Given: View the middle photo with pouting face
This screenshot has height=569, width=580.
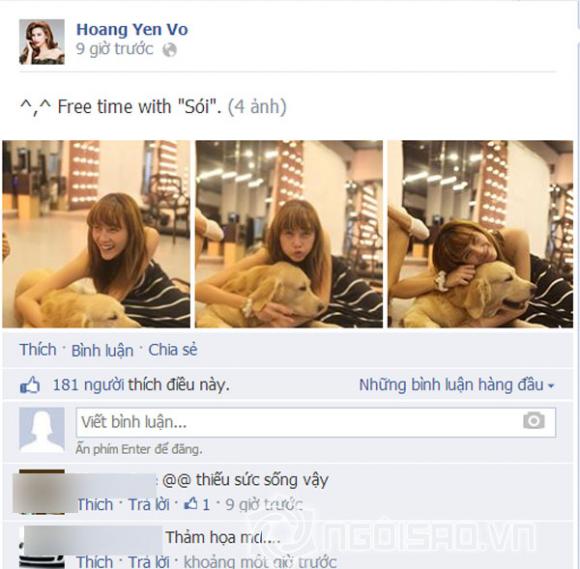Looking at the screenshot, I should (x=289, y=234).
